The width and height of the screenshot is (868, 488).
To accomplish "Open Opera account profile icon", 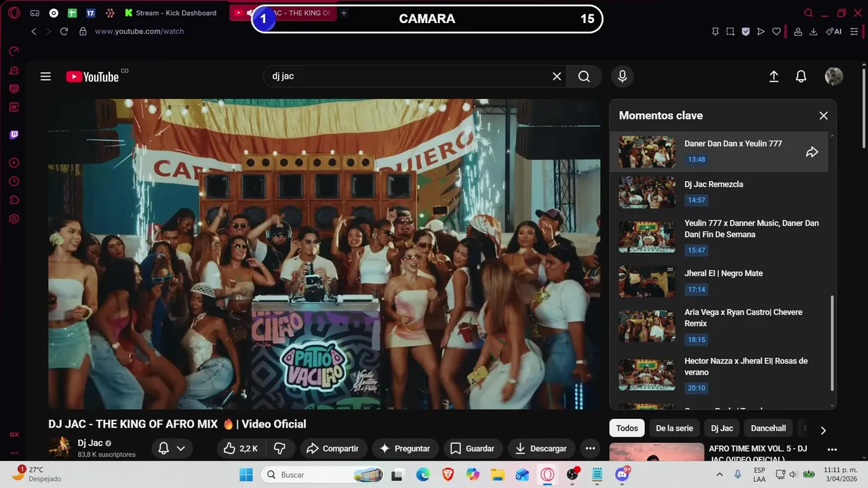I will 798,31.
